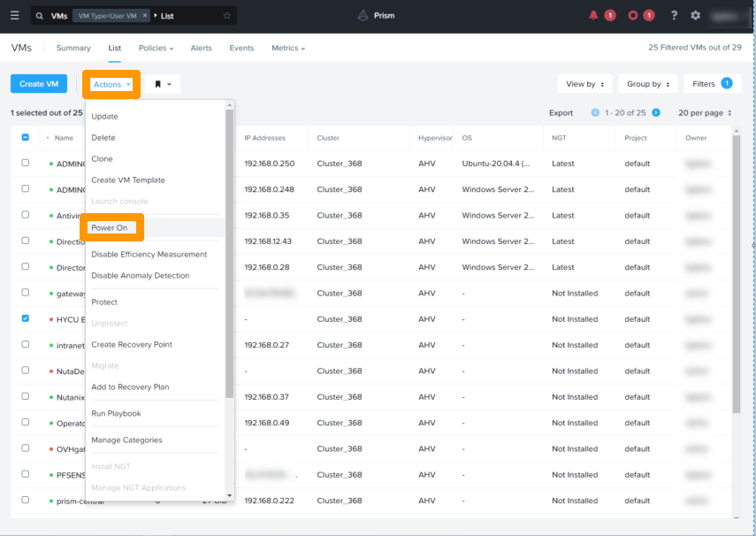Expand the View by dropdown
Screen dimensions: 756x536
[x=584, y=84]
